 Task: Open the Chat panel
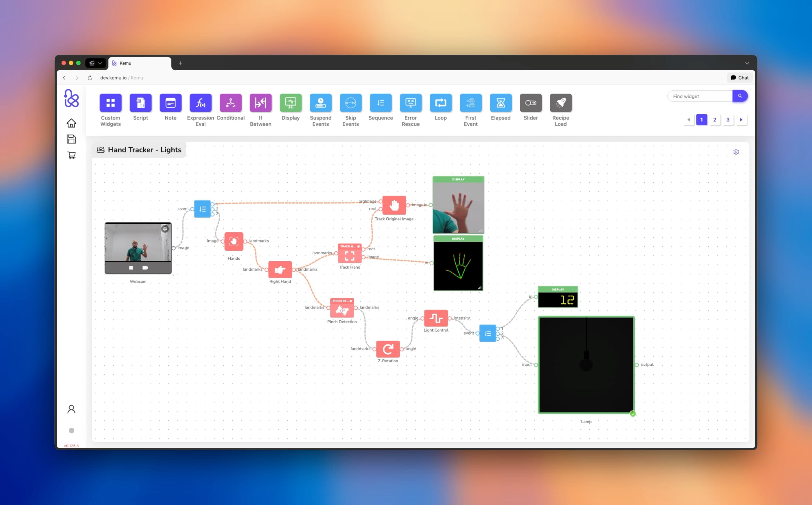coord(739,77)
